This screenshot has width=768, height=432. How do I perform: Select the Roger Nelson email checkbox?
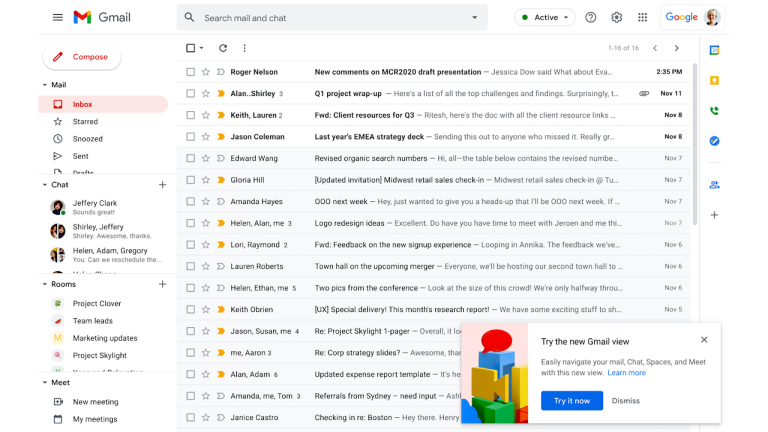click(x=191, y=72)
